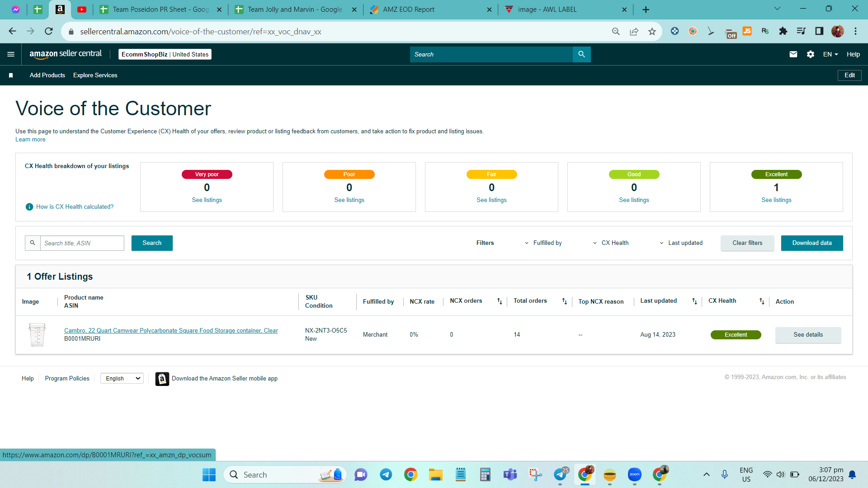Viewport: 868px width, 488px height.
Task: Open Telegram from the taskbar
Action: coord(386,475)
